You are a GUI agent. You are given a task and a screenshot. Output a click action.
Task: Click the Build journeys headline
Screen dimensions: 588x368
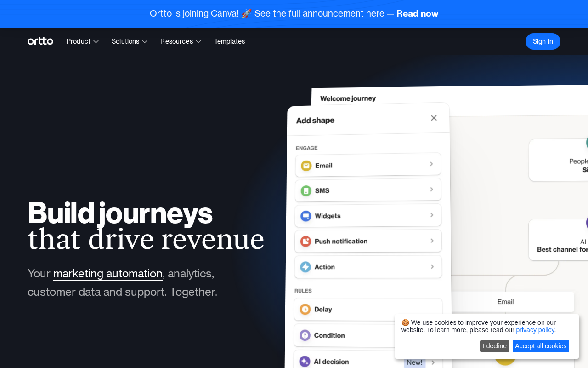[120, 213]
